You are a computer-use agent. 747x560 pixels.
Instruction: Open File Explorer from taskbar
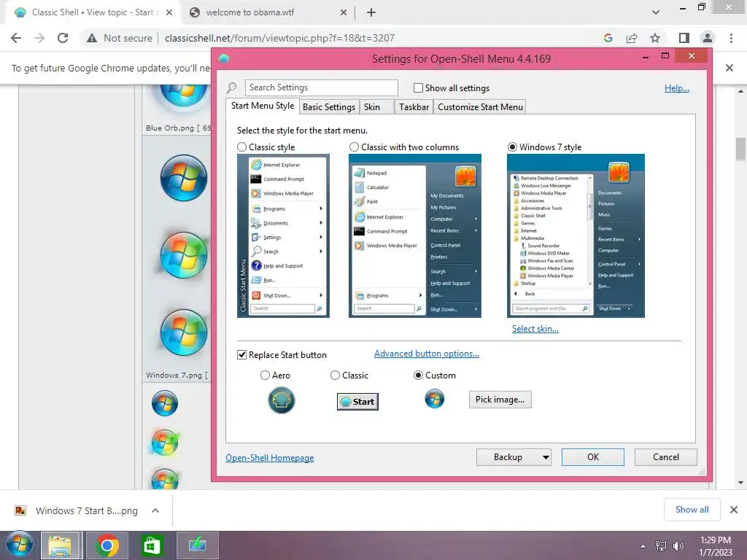[60, 545]
